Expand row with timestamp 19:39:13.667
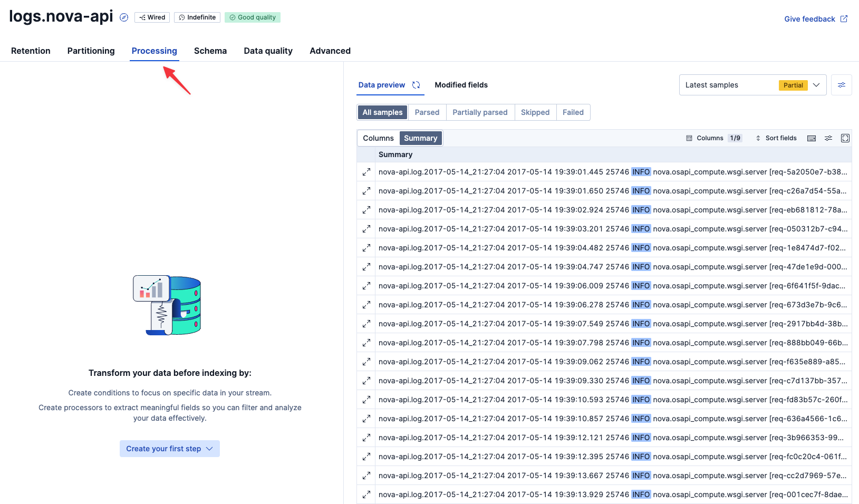This screenshot has width=859, height=504. pos(366,476)
